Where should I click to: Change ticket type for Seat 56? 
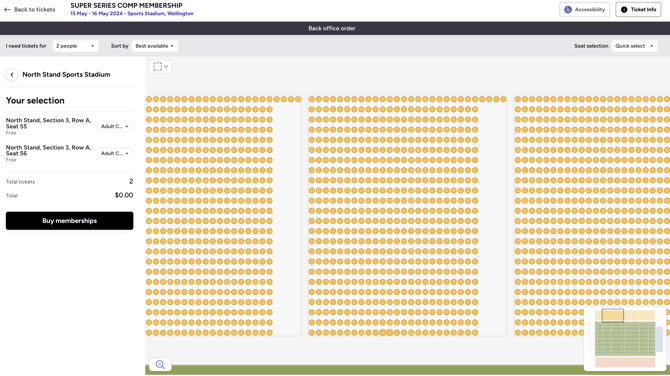point(115,153)
